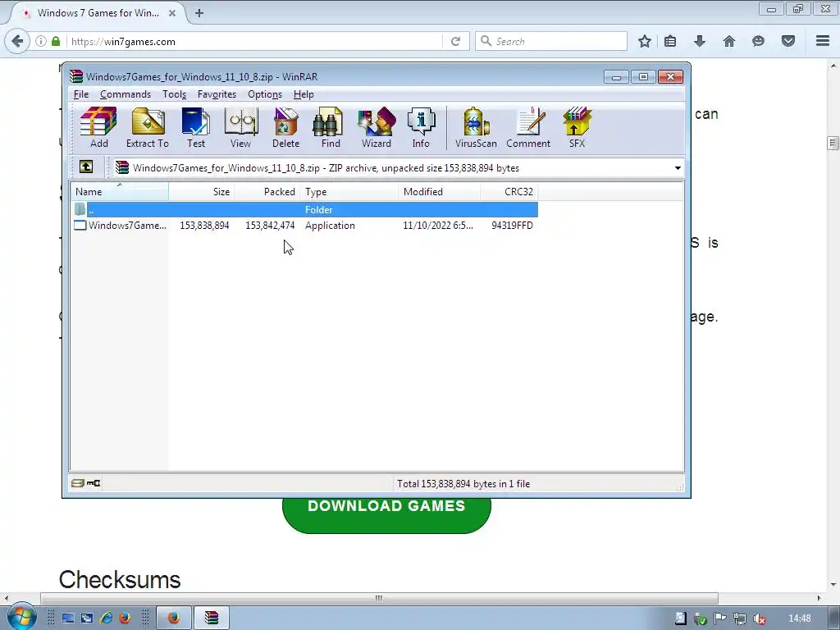Click the horizontal scrollbar of the webpage
This screenshot has width=840, height=630.
379,598
